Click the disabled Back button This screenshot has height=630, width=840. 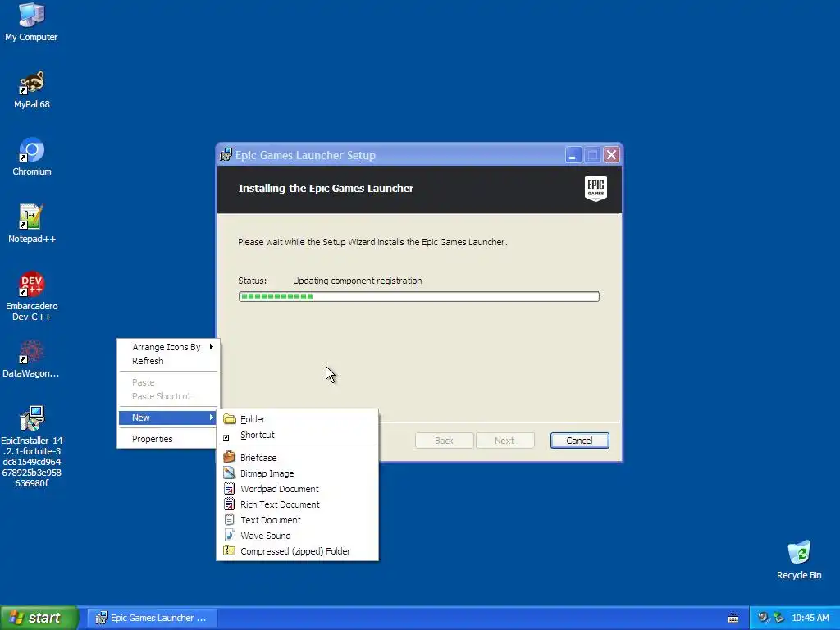click(444, 441)
